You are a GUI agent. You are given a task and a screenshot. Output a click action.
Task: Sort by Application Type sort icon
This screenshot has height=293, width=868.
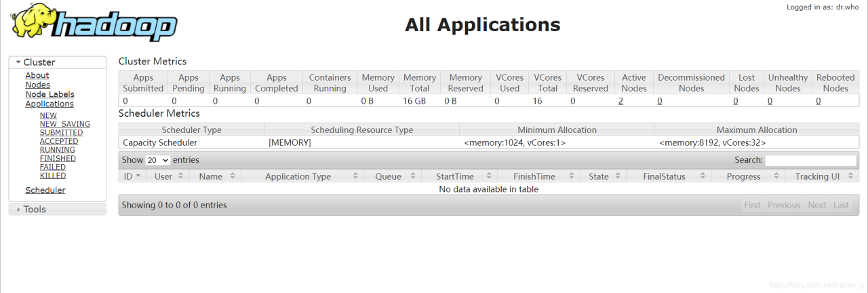pyautogui.click(x=355, y=176)
